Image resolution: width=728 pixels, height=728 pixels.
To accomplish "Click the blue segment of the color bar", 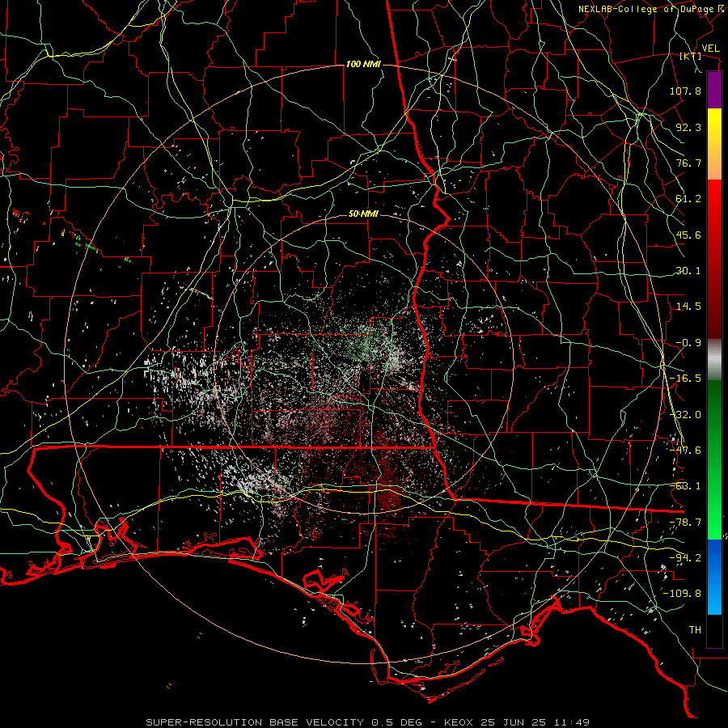I will pos(714,577).
